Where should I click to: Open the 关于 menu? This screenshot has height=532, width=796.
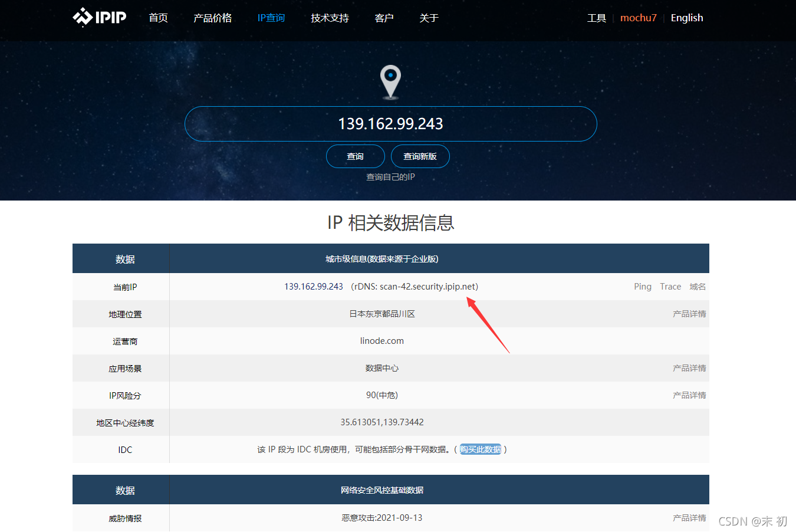pos(429,18)
